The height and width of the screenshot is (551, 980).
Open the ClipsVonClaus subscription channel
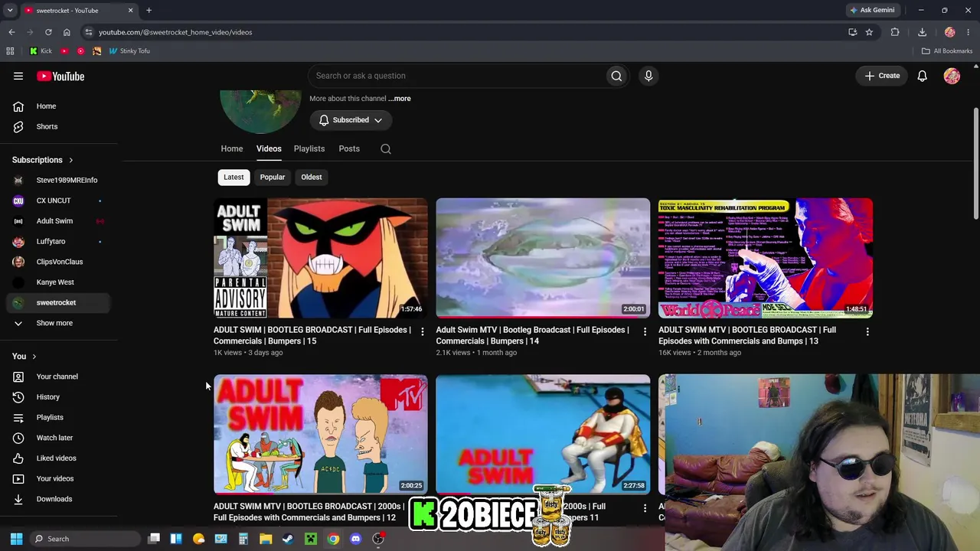tap(58, 262)
